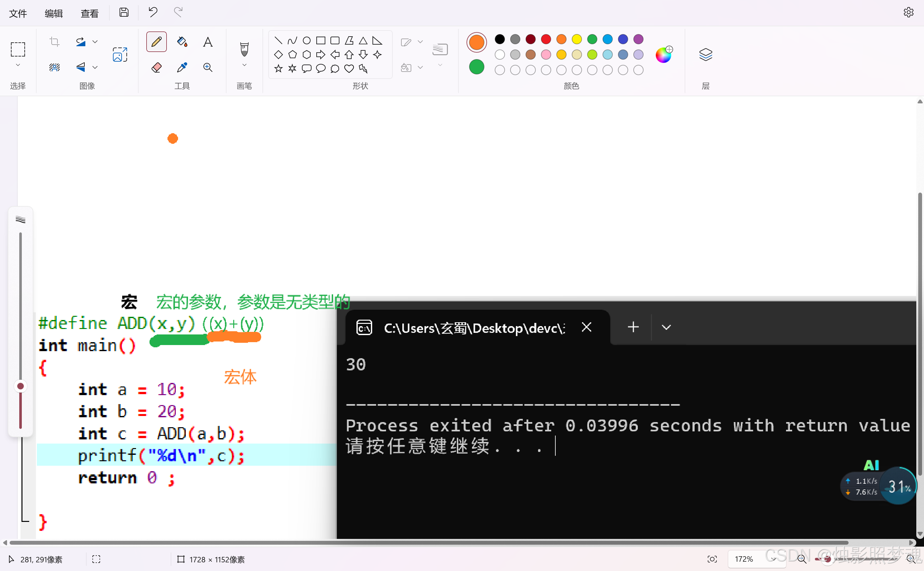Select the Pencil tool
Image resolution: width=924 pixels, height=571 pixels.
pos(156,41)
